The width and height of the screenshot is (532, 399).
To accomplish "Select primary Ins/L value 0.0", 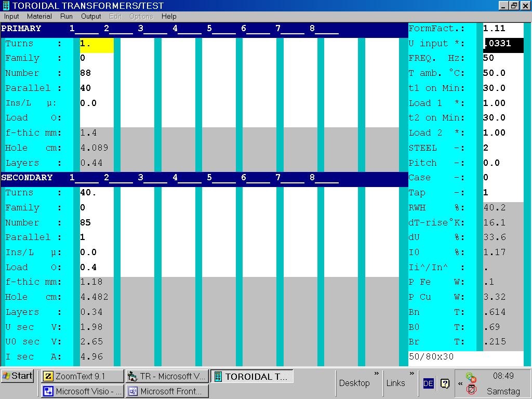I will point(97,103).
